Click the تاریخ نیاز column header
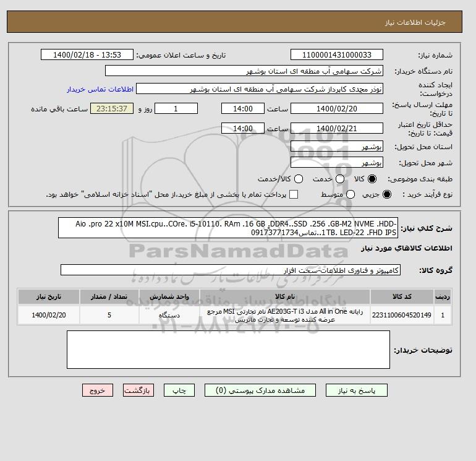Viewport: 476px width, 461px height. [49, 296]
